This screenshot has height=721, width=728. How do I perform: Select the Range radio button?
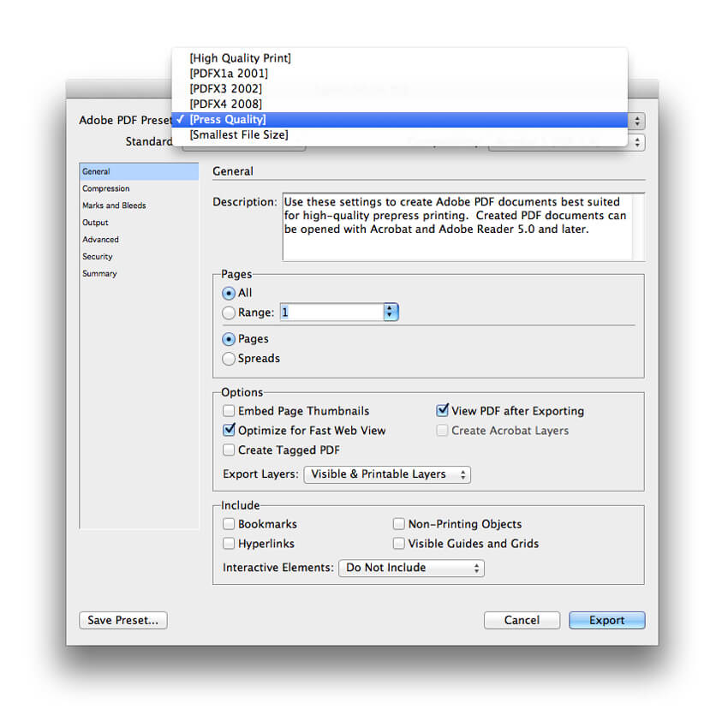pyautogui.click(x=229, y=313)
